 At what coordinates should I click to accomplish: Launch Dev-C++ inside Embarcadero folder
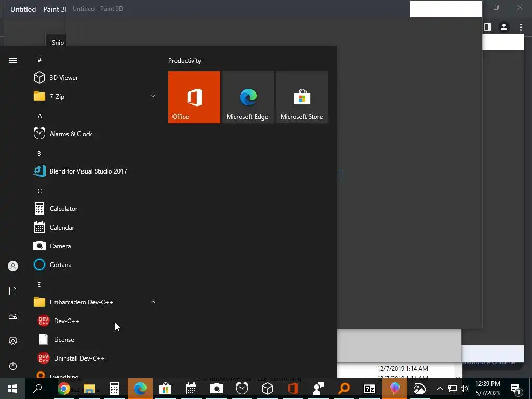pos(95,321)
